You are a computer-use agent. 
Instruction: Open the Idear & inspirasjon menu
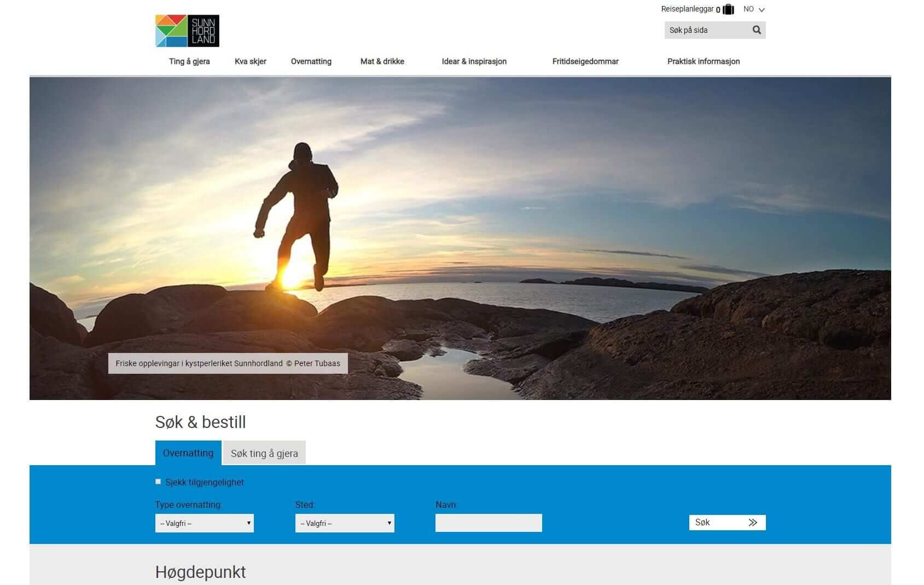[x=474, y=61]
